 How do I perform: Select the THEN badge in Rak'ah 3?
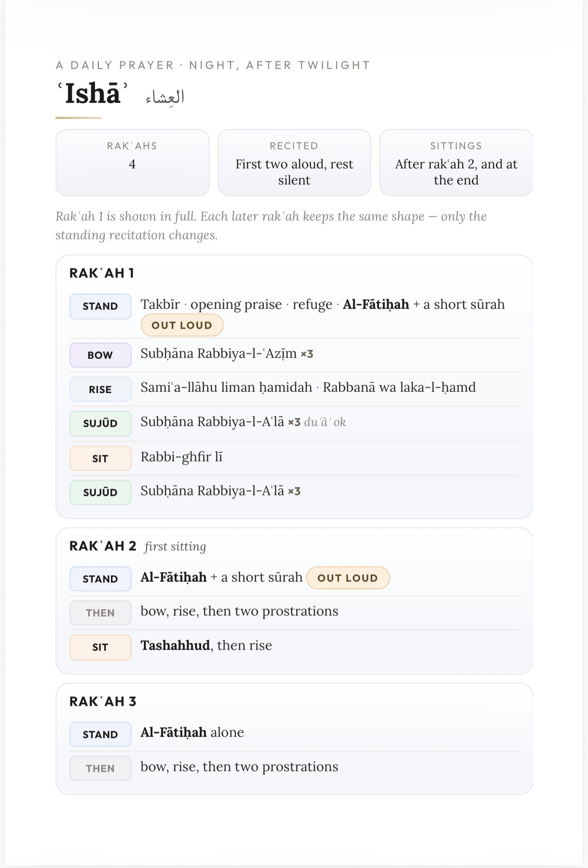tap(100, 769)
